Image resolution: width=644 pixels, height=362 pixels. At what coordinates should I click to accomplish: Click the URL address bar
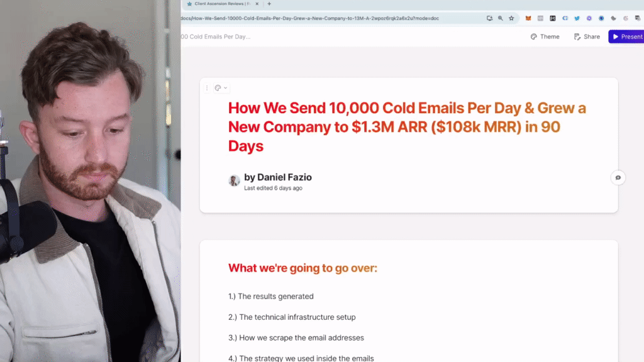click(x=310, y=18)
